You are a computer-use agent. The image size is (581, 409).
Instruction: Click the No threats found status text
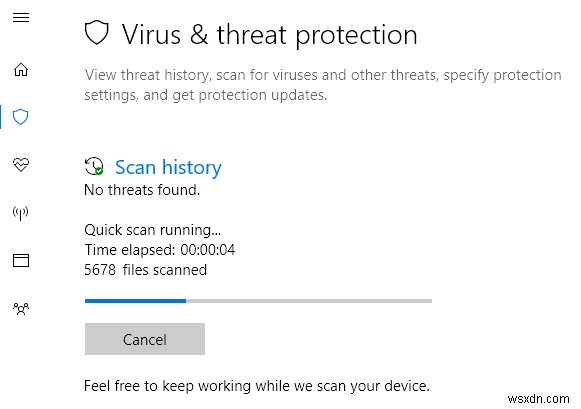pos(142,190)
